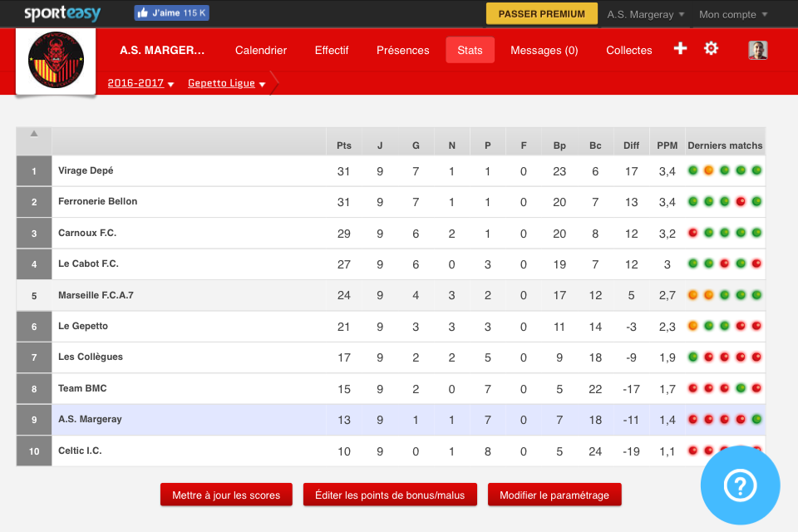
Task: Click the SportEasy logo
Action: tap(62, 13)
